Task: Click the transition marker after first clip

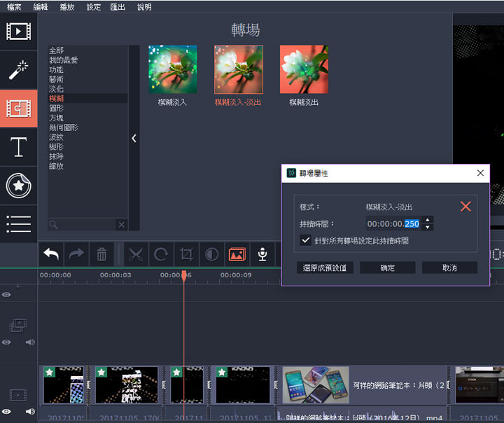Action: [x=88, y=384]
